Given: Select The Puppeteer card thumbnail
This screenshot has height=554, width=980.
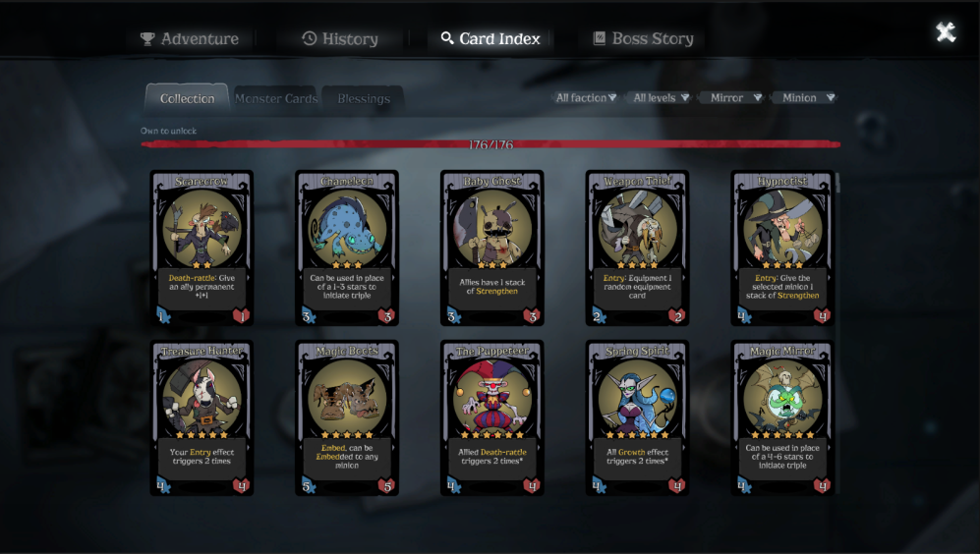Looking at the screenshot, I should [491, 417].
